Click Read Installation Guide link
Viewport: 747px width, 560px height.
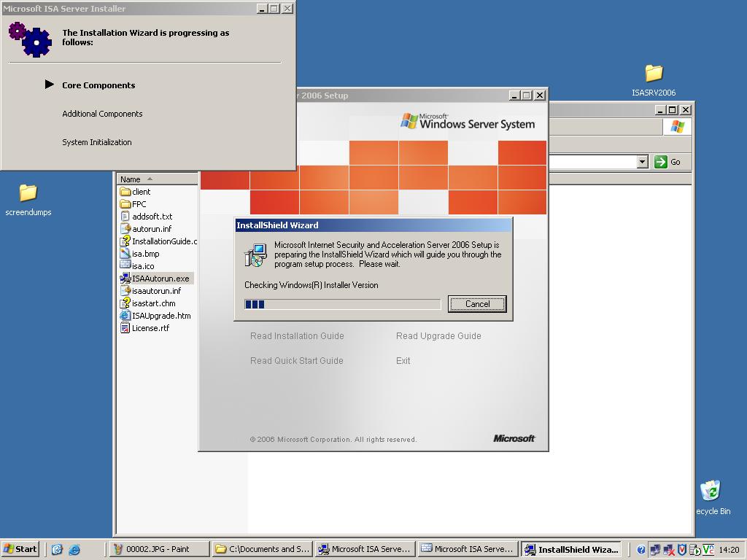297,335
